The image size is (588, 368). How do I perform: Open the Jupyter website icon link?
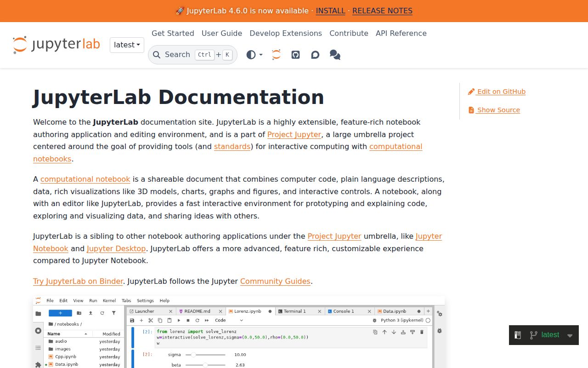(276, 55)
